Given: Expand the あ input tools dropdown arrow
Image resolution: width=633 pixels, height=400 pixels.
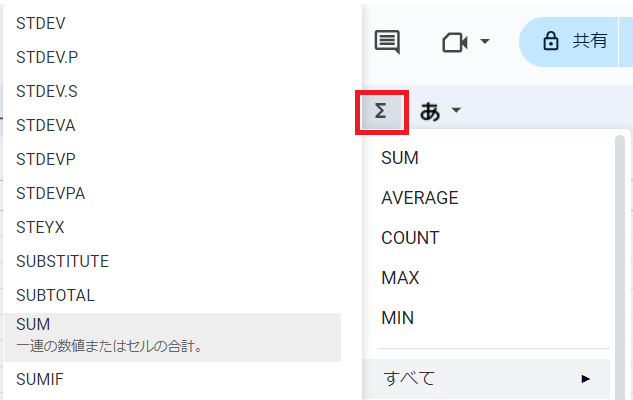Looking at the screenshot, I should 456,111.
